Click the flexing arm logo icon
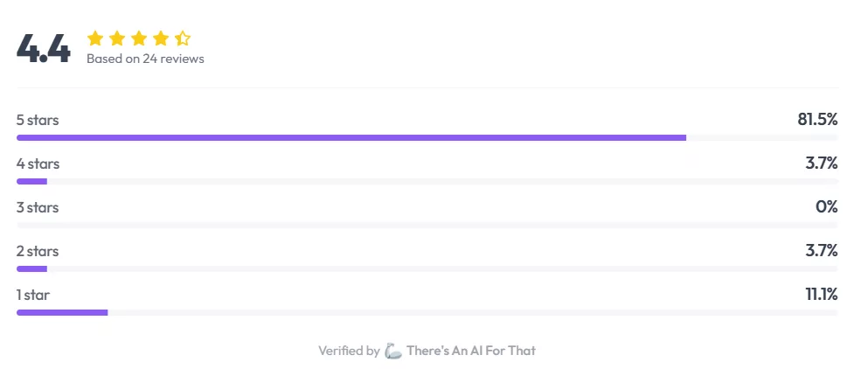The width and height of the screenshot is (868, 369). click(x=393, y=351)
